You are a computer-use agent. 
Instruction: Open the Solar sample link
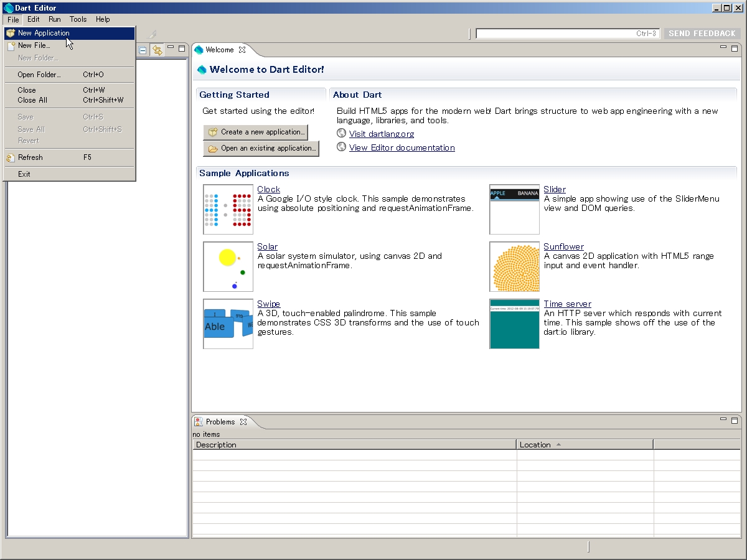[268, 246]
